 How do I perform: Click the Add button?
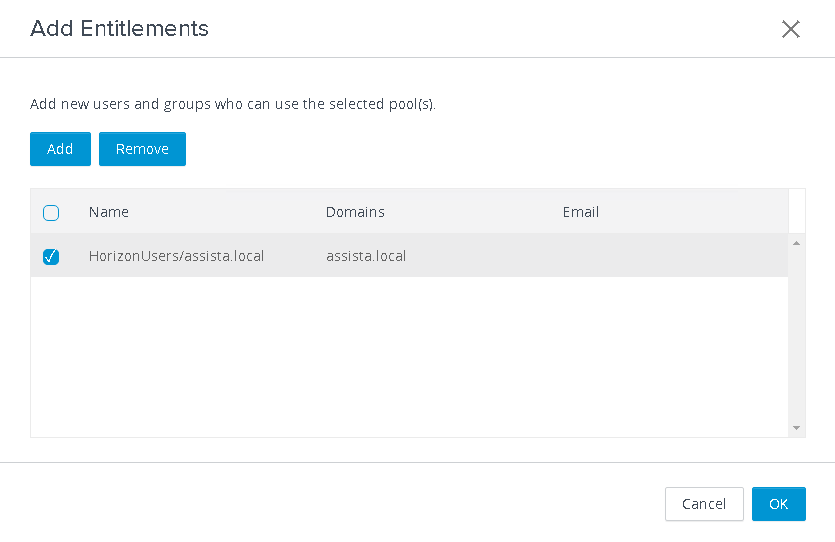click(x=60, y=149)
